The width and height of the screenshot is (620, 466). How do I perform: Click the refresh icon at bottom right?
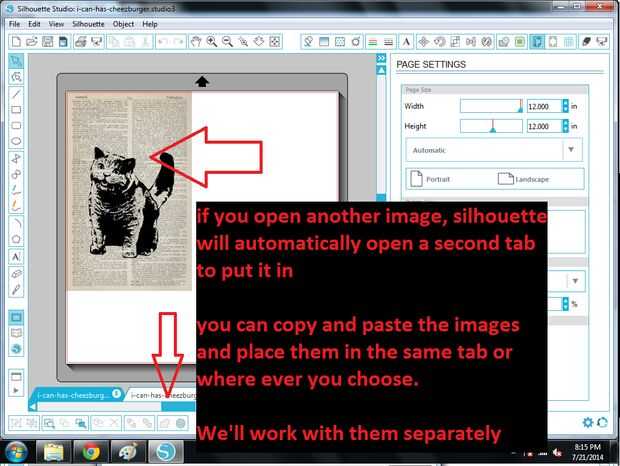tap(602, 423)
